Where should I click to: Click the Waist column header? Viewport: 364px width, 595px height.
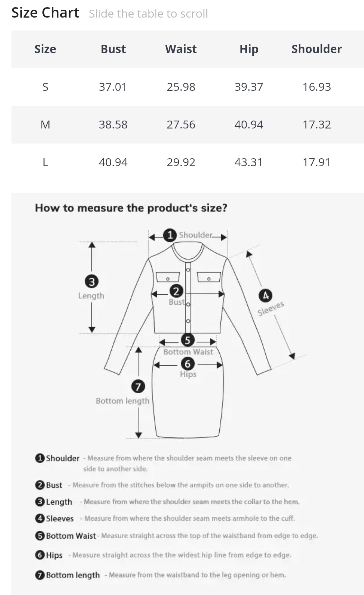pyautogui.click(x=181, y=49)
